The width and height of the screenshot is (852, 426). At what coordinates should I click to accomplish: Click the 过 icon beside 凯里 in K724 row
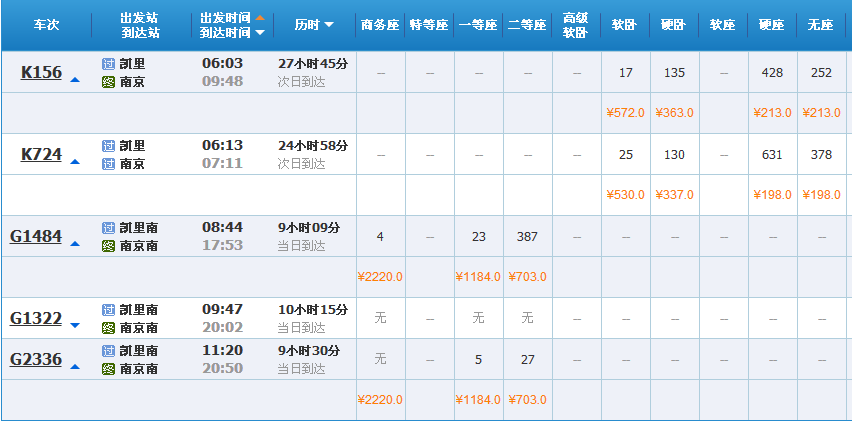coord(109,146)
